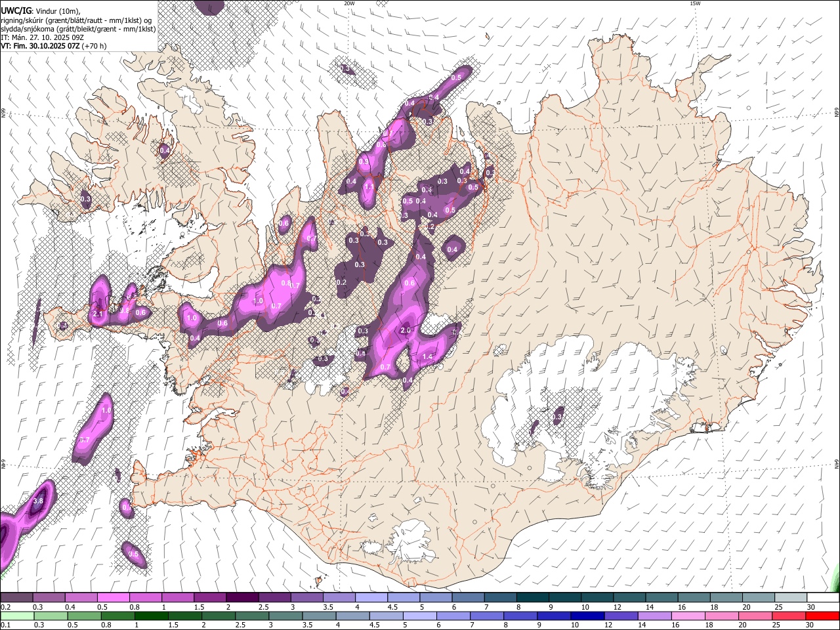Click the '2.1' precipitation value on the map
The width and height of the screenshot is (840, 630).
(98, 314)
